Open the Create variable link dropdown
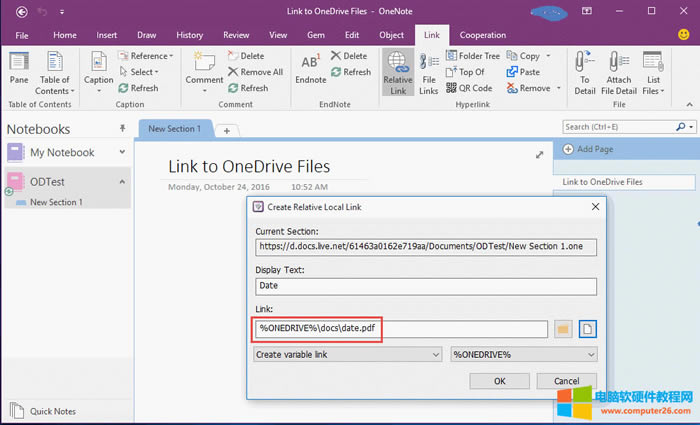 click(x=347, y=354)
